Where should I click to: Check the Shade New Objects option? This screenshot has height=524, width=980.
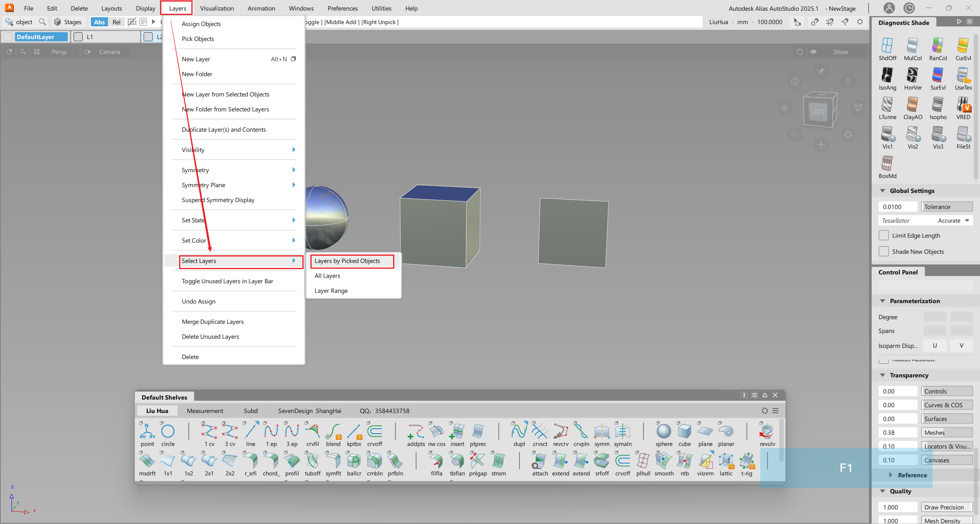point(884,251)
